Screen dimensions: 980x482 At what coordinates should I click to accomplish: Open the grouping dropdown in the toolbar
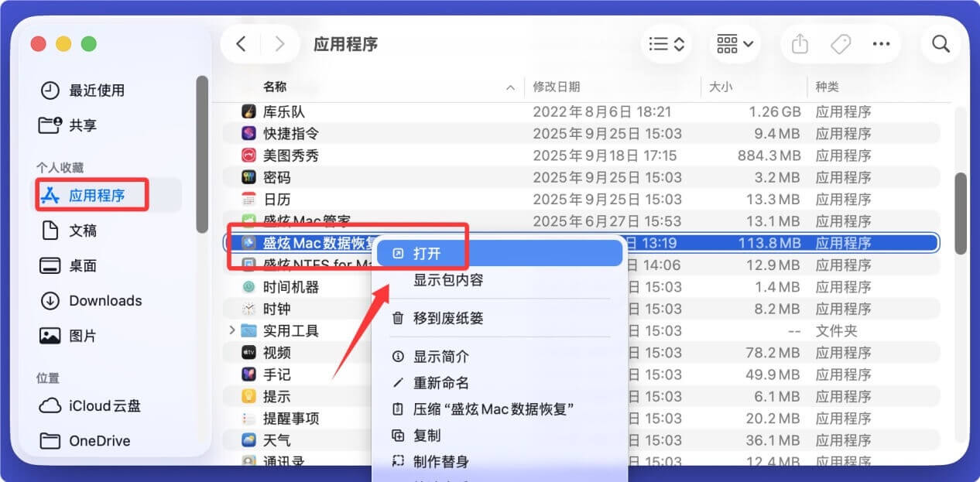[733, 44]
